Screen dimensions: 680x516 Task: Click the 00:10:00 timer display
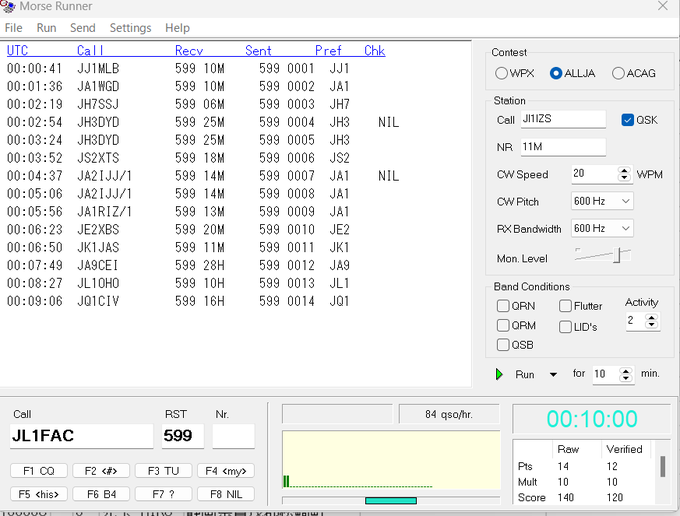[592, 419]
